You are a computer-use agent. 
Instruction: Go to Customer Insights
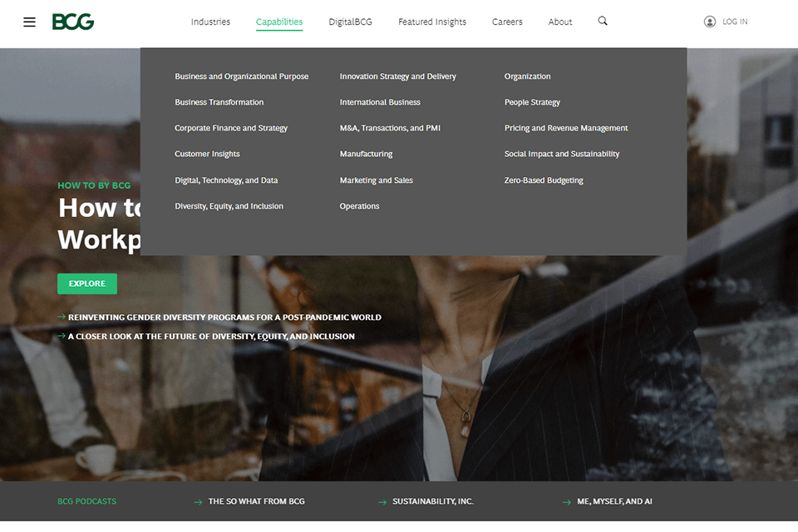click(207, 154)
